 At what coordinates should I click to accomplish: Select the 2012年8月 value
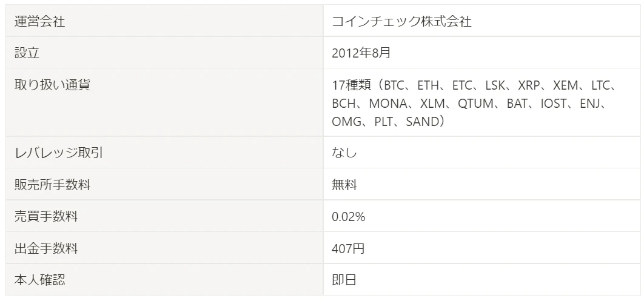click(x=361, y=53)
